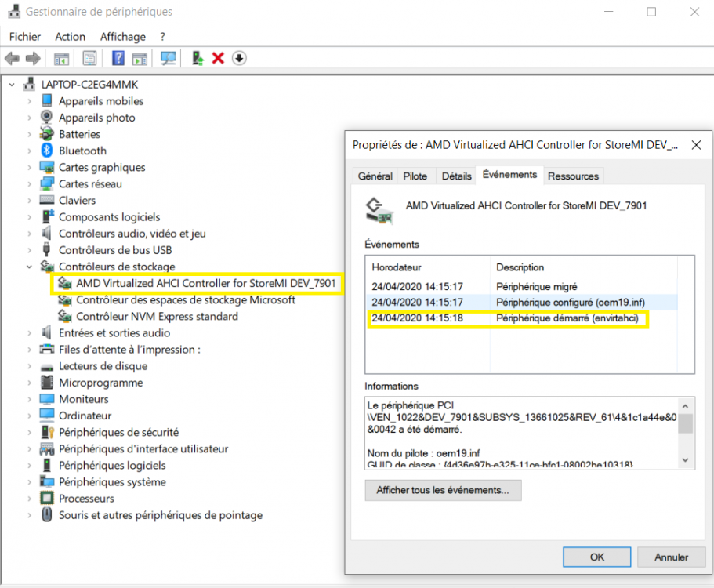Click the Back arrow in toolbar
The width and height of the screenshot is (714, 588).
[x=13, y=58]
